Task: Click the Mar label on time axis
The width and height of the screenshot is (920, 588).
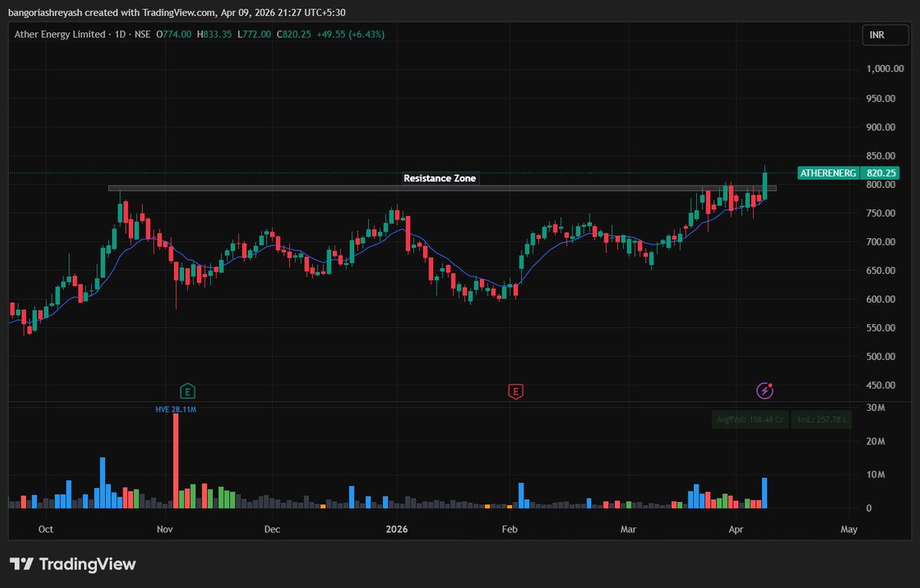Action: [x=629, y=530]
